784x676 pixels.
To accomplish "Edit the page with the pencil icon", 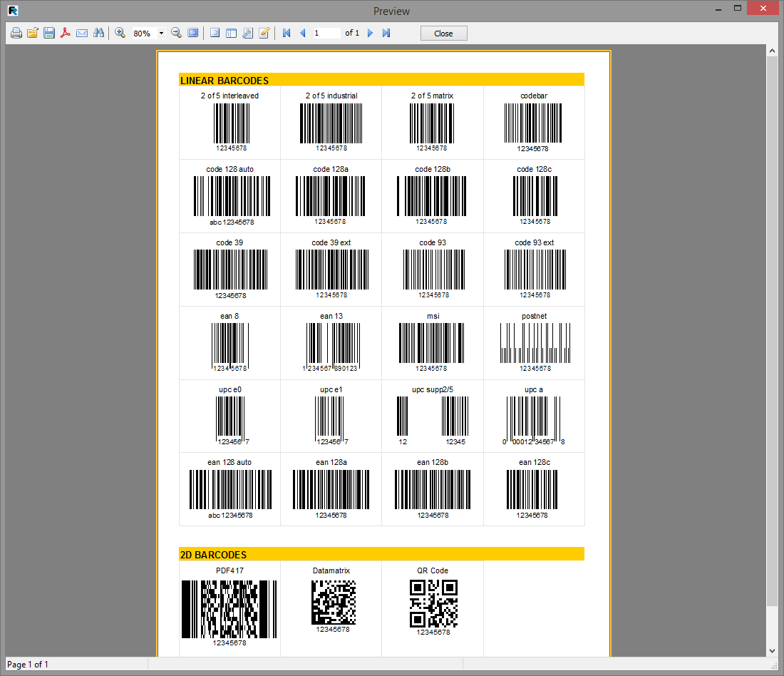I will (264, 33).
